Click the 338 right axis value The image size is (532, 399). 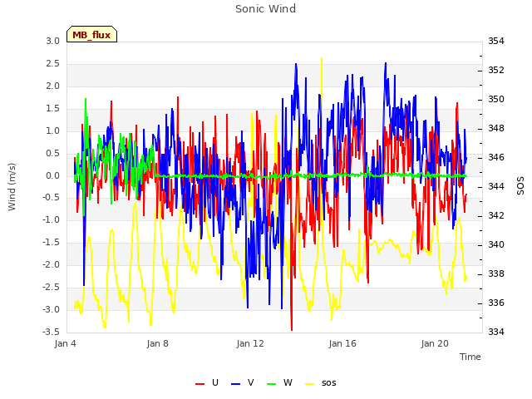tap(496, 273)
